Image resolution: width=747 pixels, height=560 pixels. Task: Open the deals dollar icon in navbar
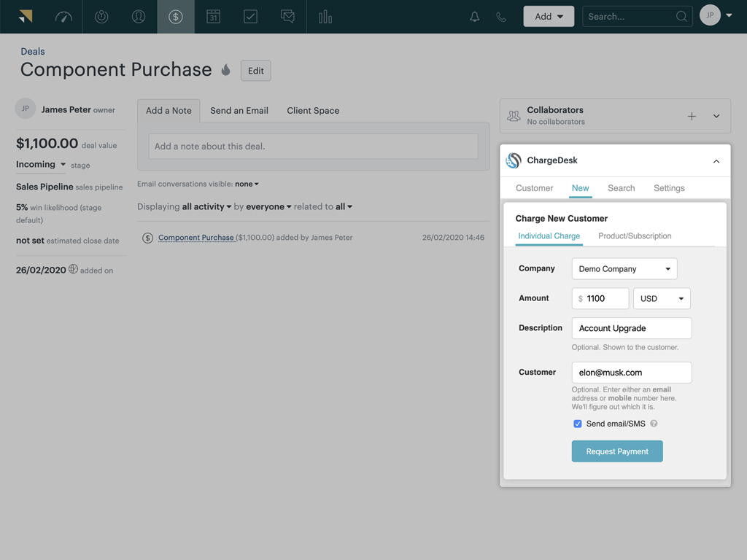[x=175, y=17]
